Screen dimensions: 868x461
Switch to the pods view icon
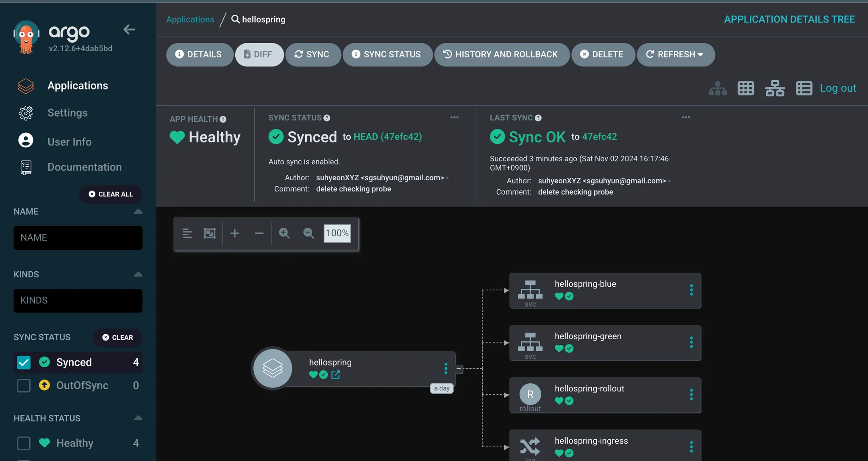pos(746,88)
